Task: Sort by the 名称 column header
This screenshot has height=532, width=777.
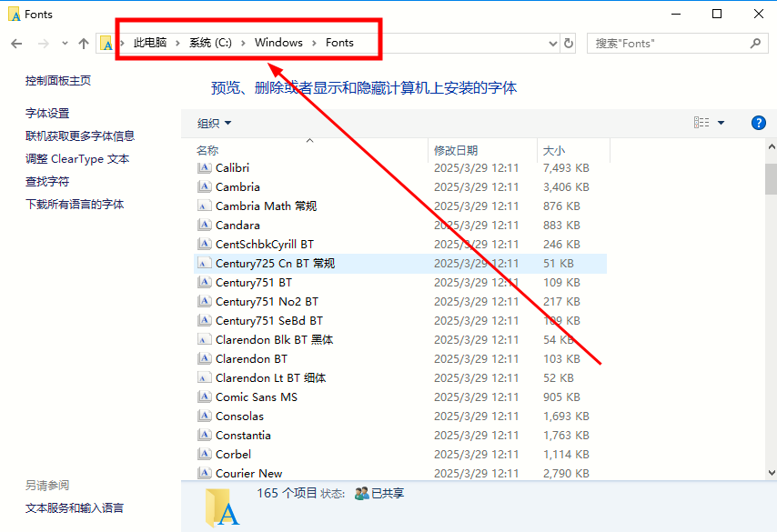Action: click(207, 150)
